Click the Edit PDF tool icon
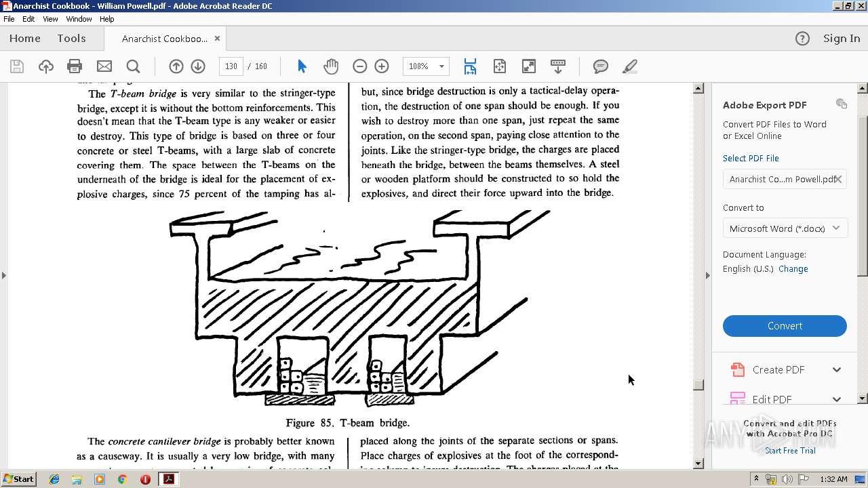The width and height of the screenshot is (868, 488). (x=737, y=399)
